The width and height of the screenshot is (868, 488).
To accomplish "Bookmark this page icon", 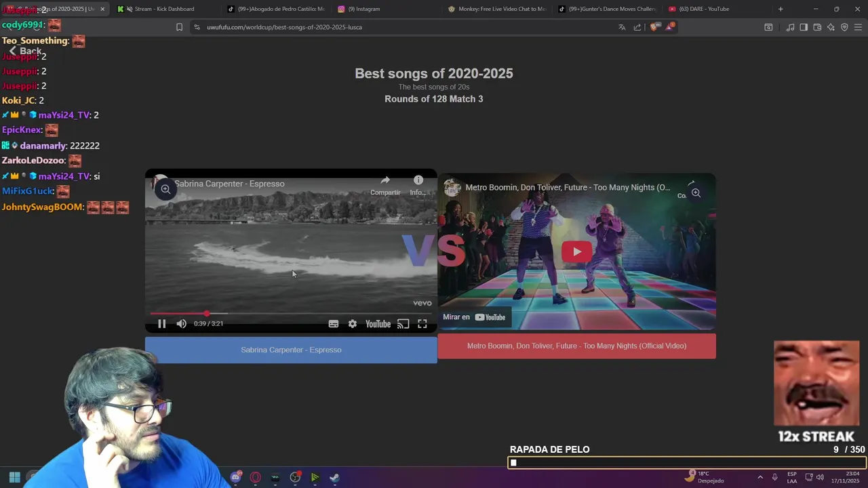I will (179, 27).
